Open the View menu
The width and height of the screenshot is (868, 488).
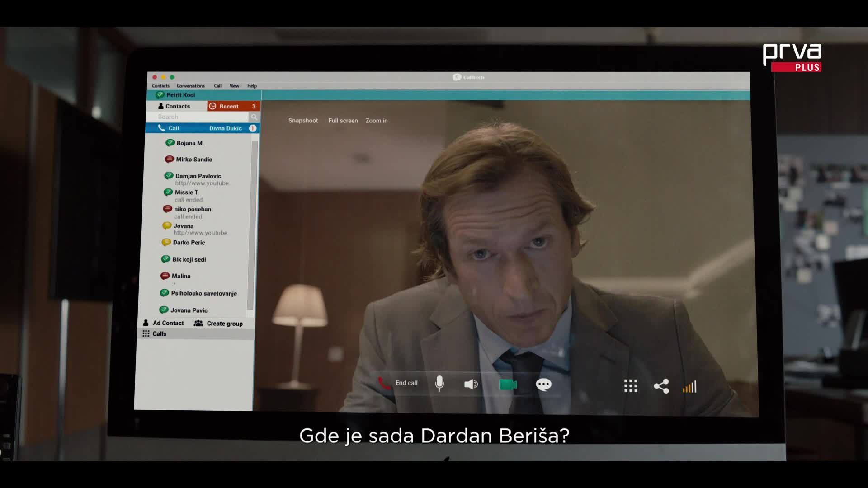(x=234, y=86)
